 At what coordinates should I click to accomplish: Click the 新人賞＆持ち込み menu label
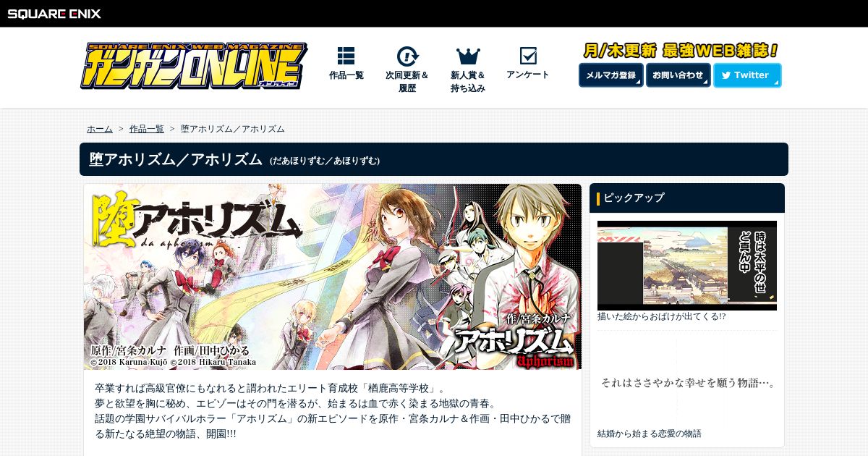pyautogui.click(x=468, y=82)
